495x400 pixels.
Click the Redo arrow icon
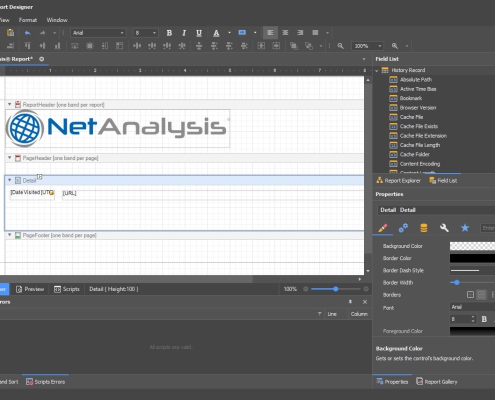click(42, 33)
